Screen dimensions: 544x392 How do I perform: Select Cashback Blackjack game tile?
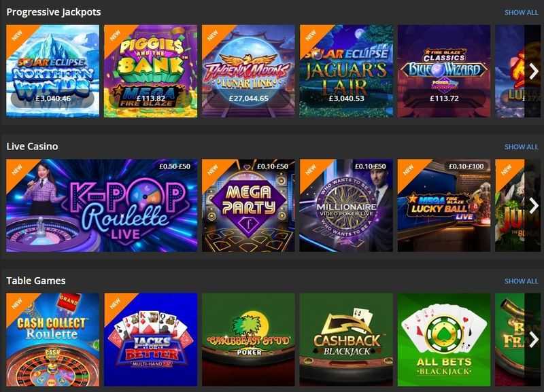click(346, 340)
